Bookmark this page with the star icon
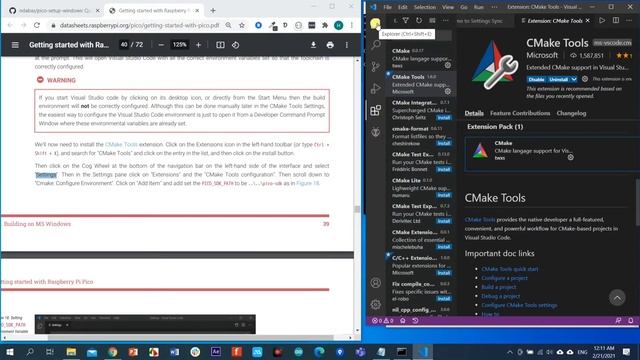This screenshot has width=640, height=360. [242, 25]
